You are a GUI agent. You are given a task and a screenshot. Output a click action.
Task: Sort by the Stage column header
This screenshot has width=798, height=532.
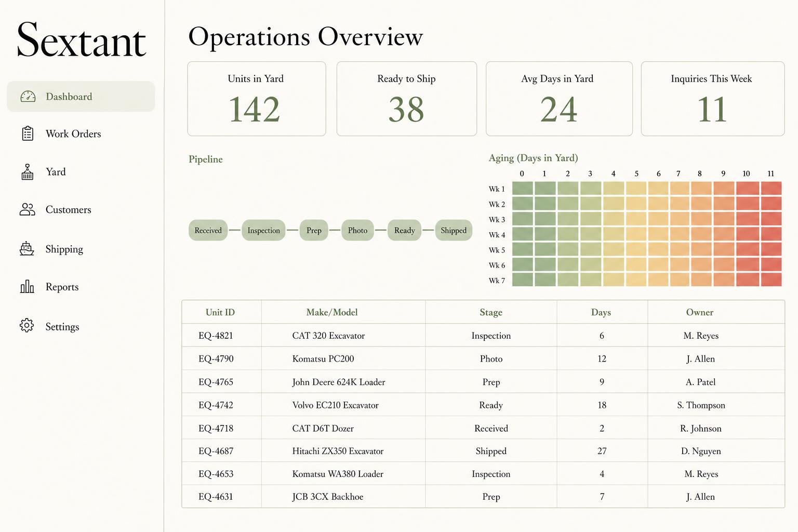click(491, 312)
